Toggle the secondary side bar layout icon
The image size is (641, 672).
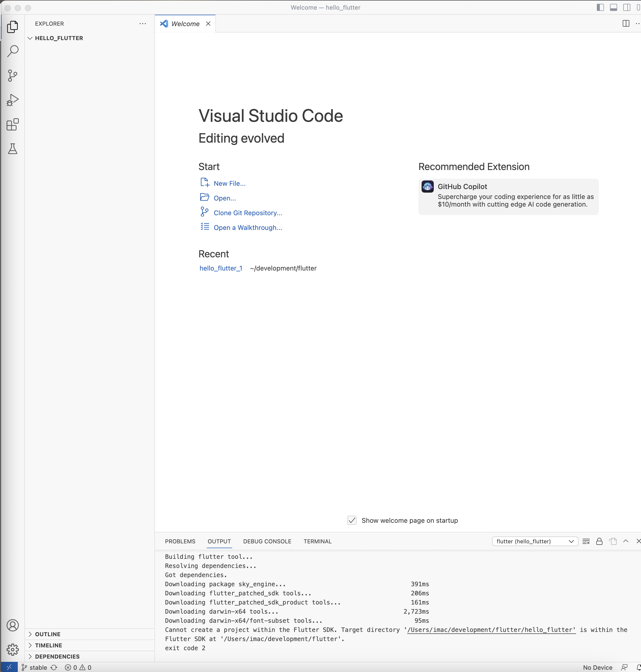tap(627, 8)
